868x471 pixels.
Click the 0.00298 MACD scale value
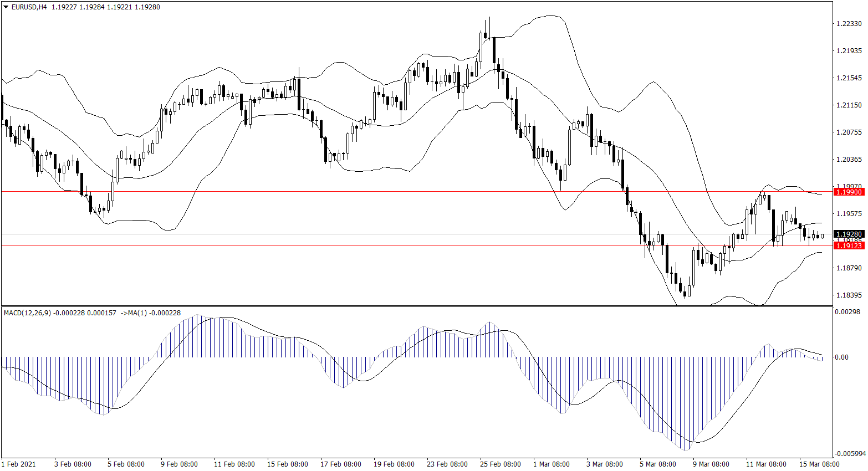tap(848, 312)
